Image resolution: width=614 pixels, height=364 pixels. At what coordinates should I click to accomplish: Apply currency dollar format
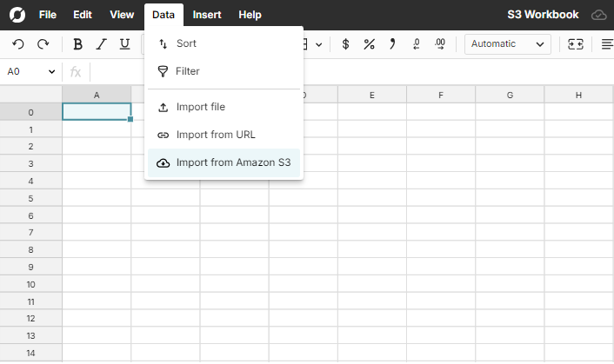tap(346, 44)
